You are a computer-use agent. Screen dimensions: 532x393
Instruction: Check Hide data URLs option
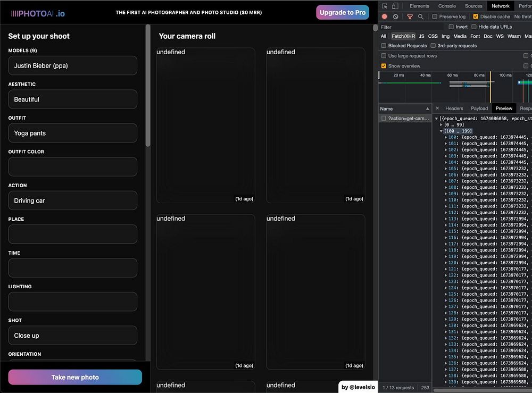pyautogui.click(x=474, y=27)
